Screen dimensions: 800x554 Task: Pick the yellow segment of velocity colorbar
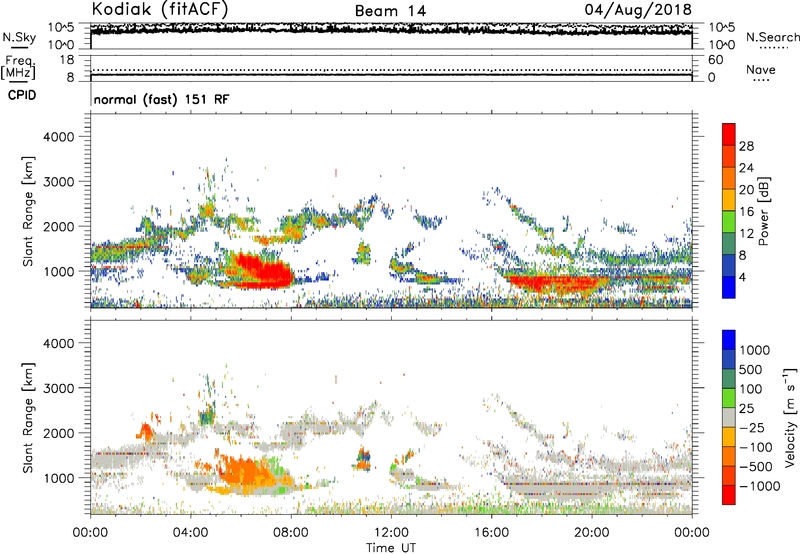coord(729,437)
